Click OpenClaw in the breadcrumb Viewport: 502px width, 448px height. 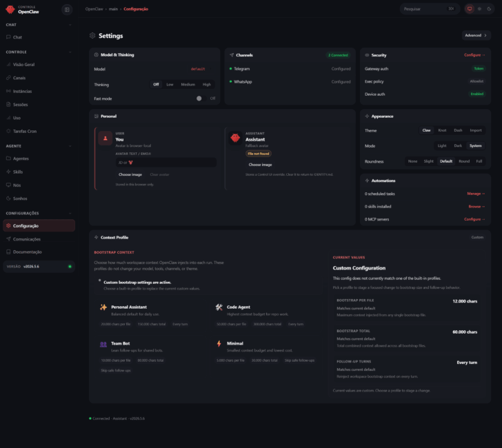pyautogui.click(x=94, y=9)
